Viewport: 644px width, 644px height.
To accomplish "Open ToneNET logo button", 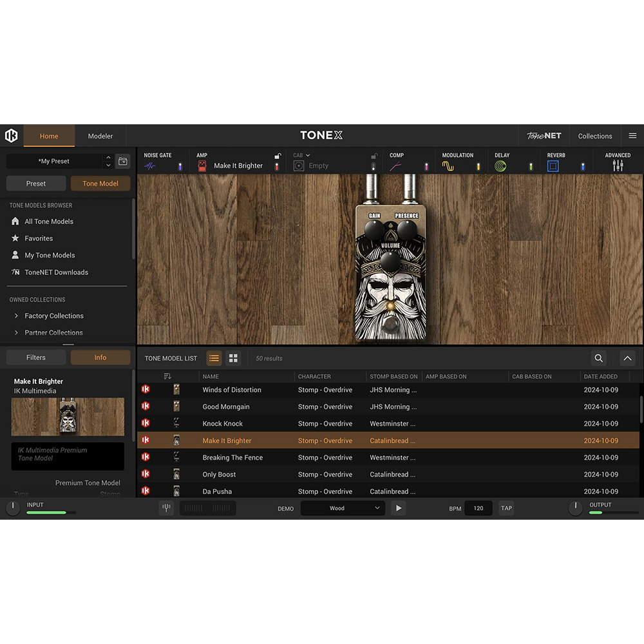I will click(x=544, y=135).
